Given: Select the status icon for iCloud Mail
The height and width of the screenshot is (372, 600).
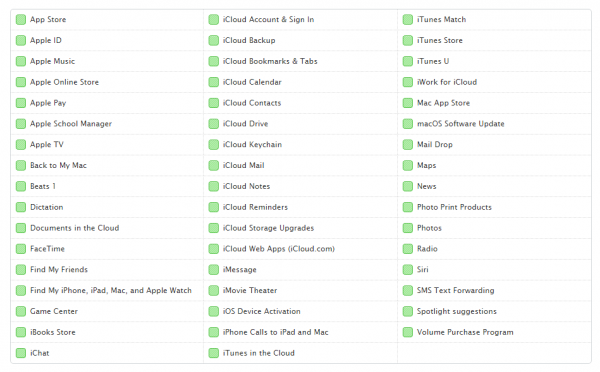Looking at the screenshot, I should coord(214,165).
